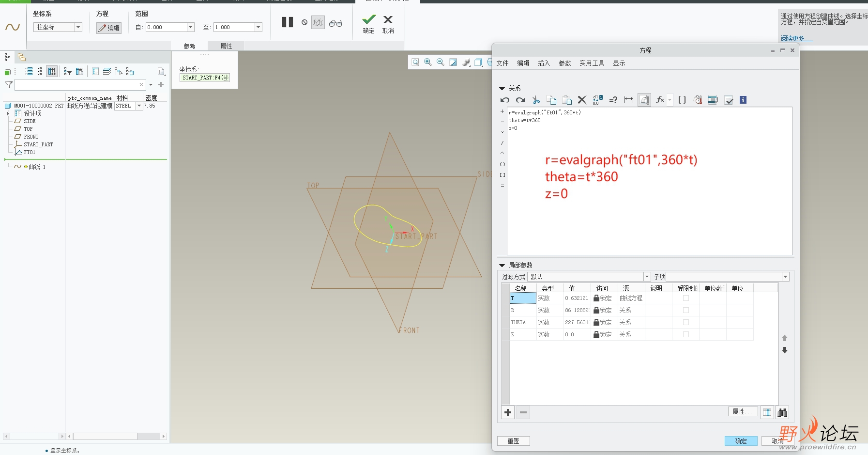Open the 参数 menu in equation window

tap(565, 63)
